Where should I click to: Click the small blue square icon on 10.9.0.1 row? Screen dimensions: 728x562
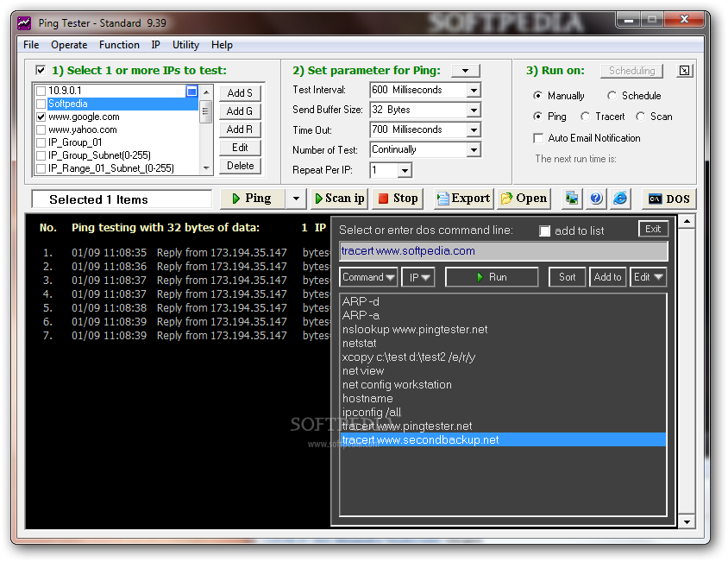tap(191, 92)
